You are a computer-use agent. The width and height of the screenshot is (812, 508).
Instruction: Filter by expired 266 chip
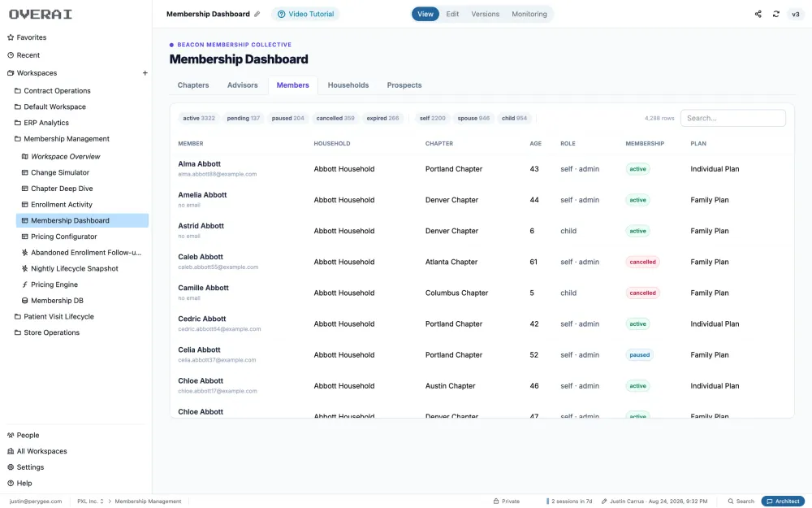click(382, 118)
